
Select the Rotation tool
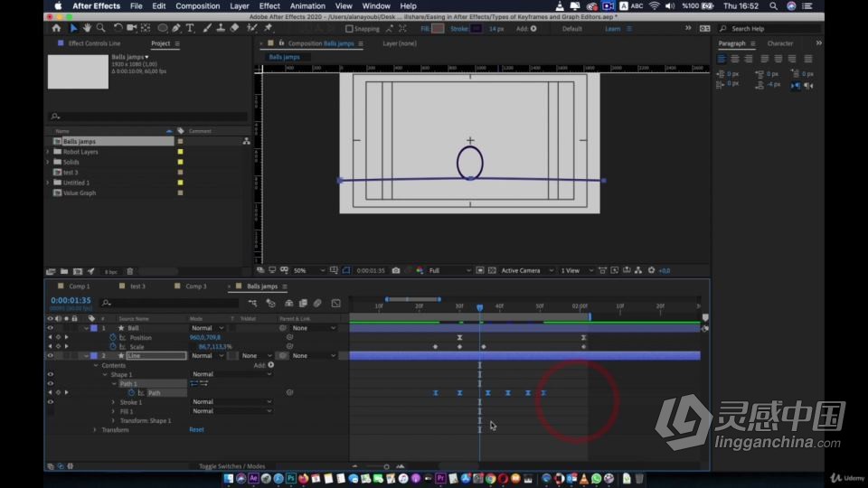coord(118,28)
